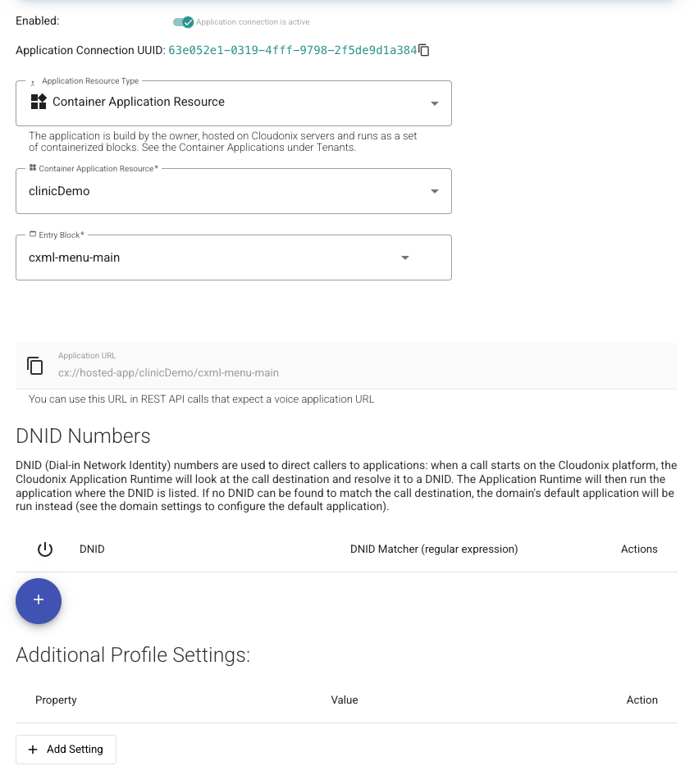694x784 pixels.
Task: Click the plus icon to add a DNID
Action: point(39,600)
